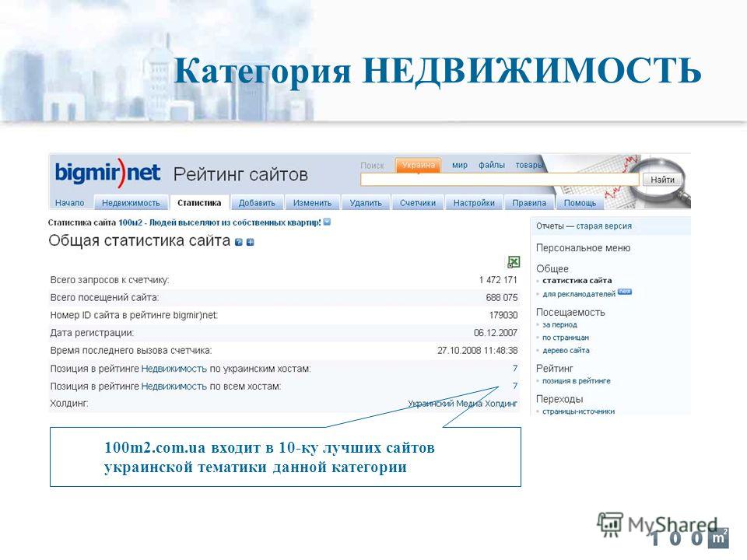Screen dimensions: 747x560
Task: Open the dropdown arrow after the site name
Action: (327, 222)
